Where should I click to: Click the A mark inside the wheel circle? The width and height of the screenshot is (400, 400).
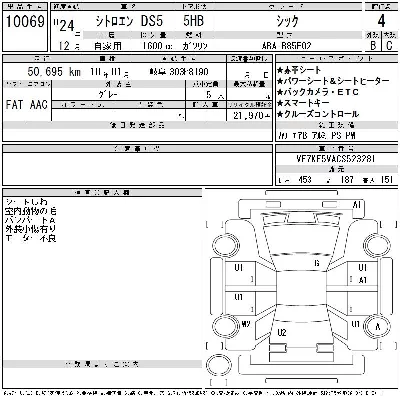click(377, 326)
